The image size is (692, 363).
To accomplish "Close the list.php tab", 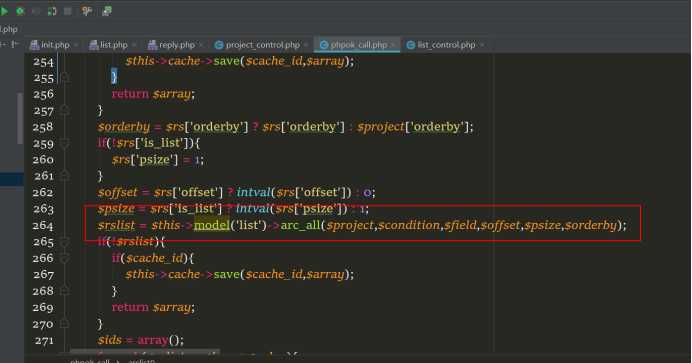I will [x=134, y=45].
